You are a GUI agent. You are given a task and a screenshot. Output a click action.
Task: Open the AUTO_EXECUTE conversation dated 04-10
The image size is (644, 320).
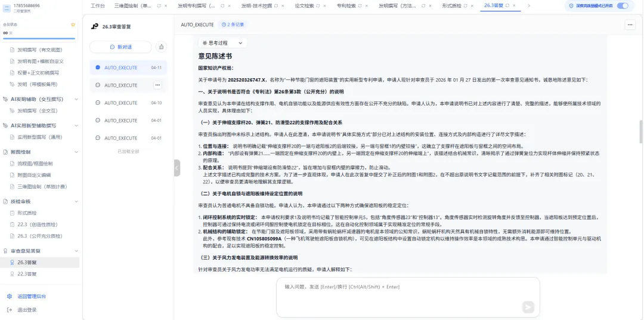point(128,103)
